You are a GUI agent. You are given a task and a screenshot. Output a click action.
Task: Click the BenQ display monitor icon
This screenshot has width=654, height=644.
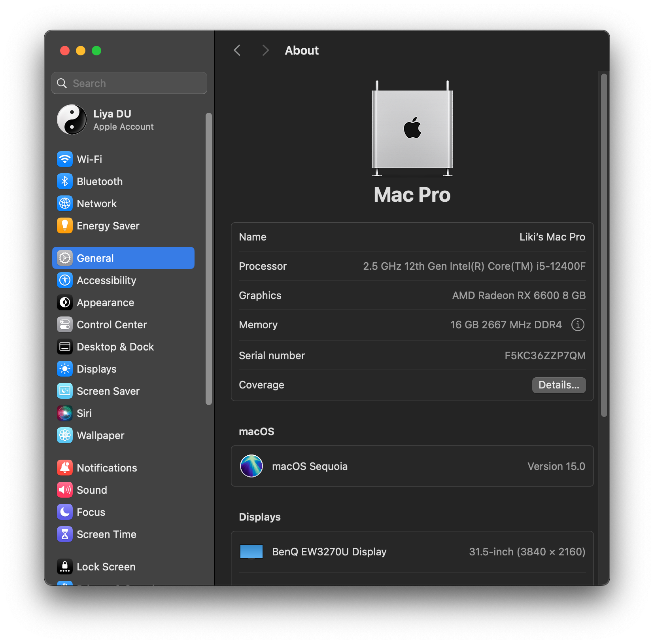click(x=251, y=551)
